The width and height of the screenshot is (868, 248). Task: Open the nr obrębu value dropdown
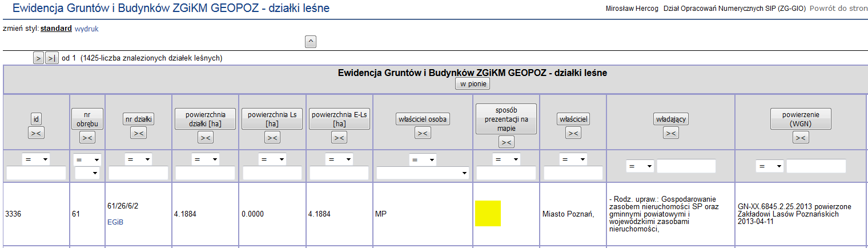coord(87,173)
